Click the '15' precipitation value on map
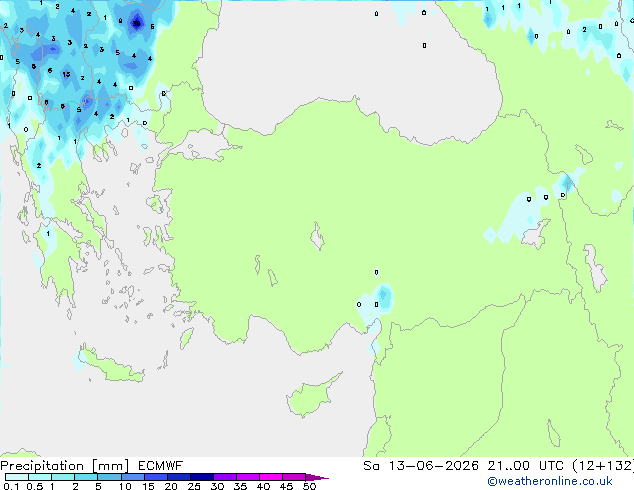Image resolution: width=634 pixels, height=490 pixels. pyautogui.click(x=66, y=74)
